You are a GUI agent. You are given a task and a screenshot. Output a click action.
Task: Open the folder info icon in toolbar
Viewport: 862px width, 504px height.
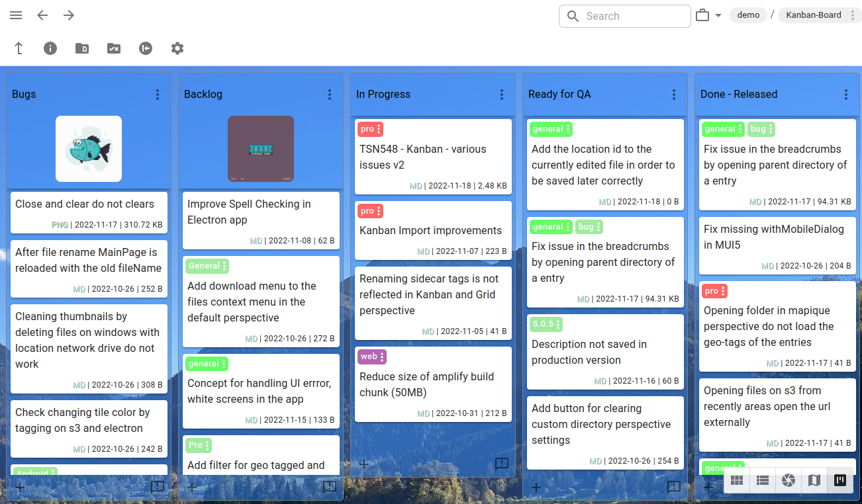50,48
